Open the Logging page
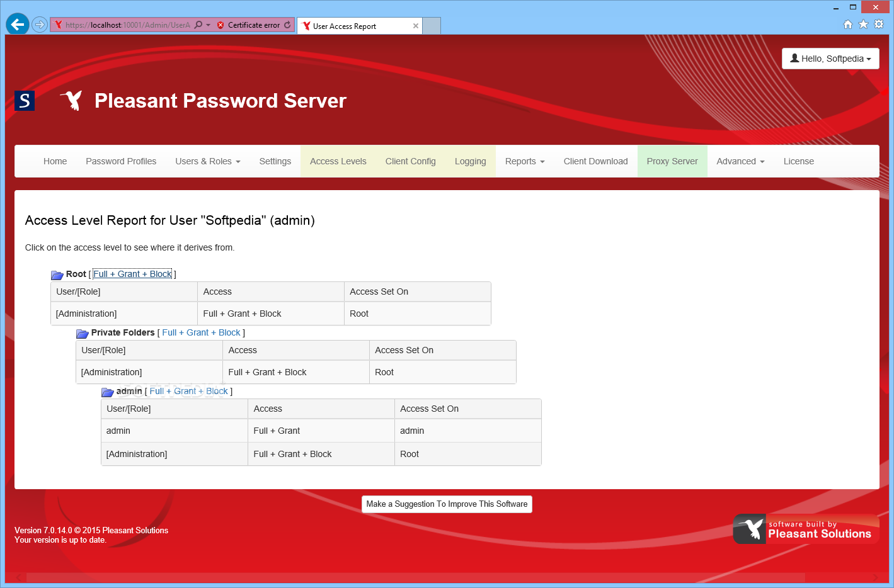 coord(471,161)
